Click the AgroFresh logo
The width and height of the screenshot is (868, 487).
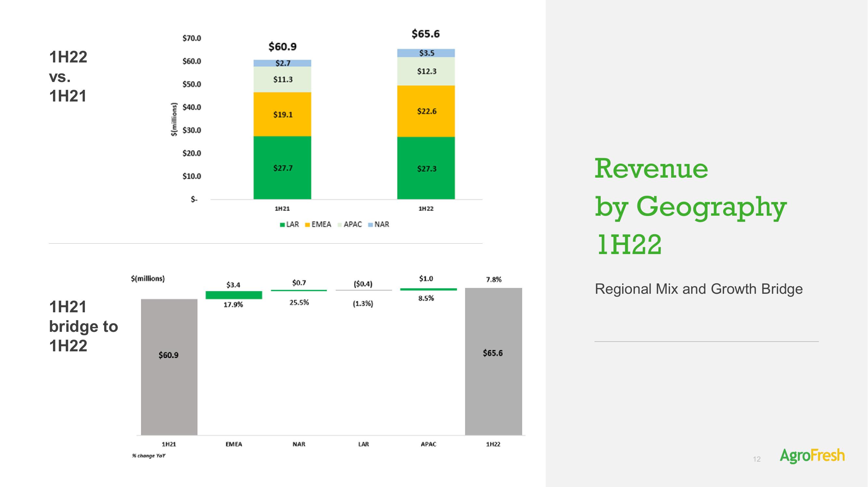(812, 456)
